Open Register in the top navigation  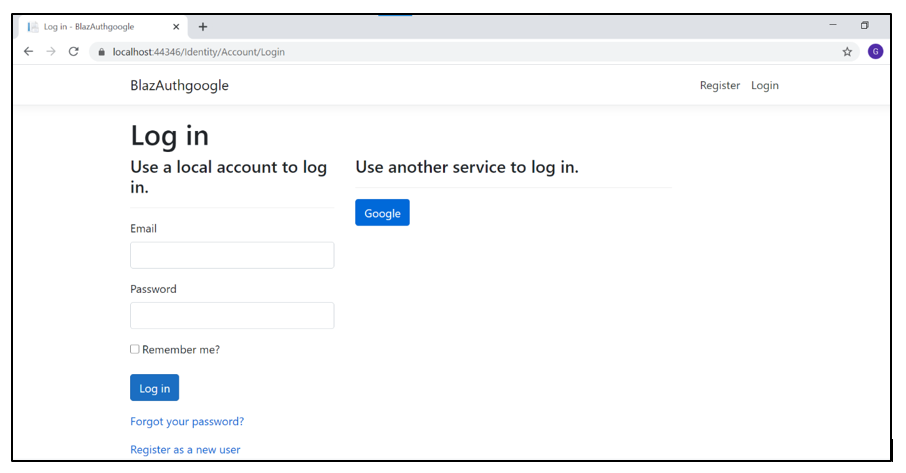click(720, 86)
